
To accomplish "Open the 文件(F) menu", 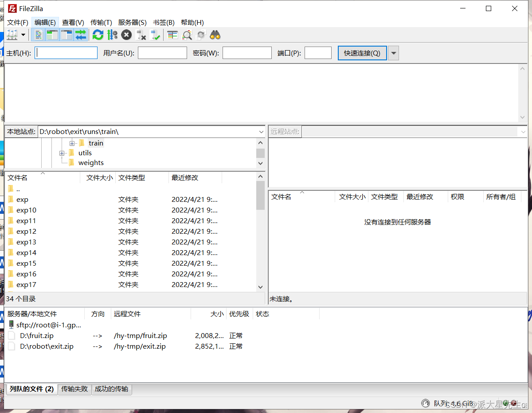I will [18, 22].
